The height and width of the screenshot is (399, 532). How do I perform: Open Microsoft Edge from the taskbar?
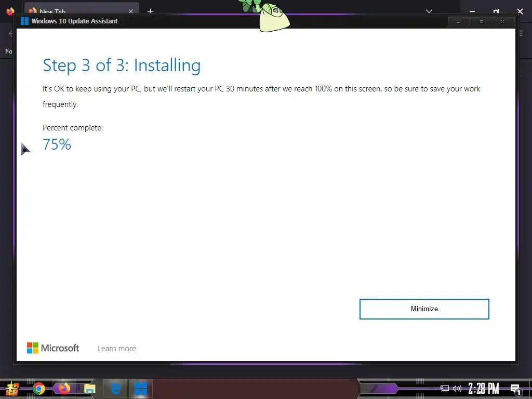pyautogui.click(x=116, y=389)
